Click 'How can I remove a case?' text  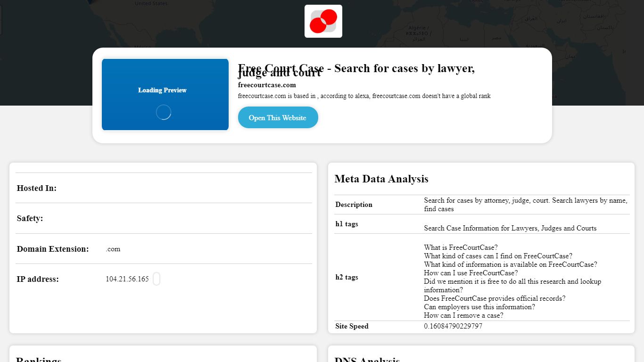point(463,315)
